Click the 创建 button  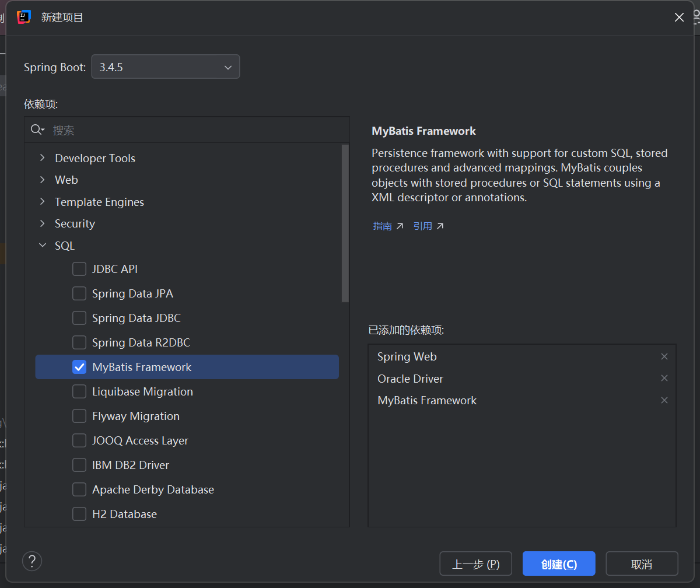[558, 563]
